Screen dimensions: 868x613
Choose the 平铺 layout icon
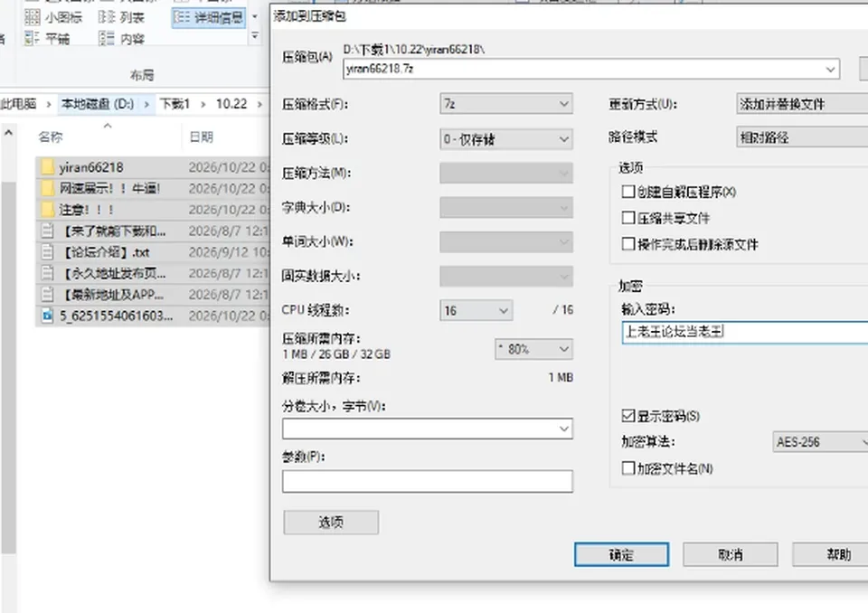coord(33,38)
